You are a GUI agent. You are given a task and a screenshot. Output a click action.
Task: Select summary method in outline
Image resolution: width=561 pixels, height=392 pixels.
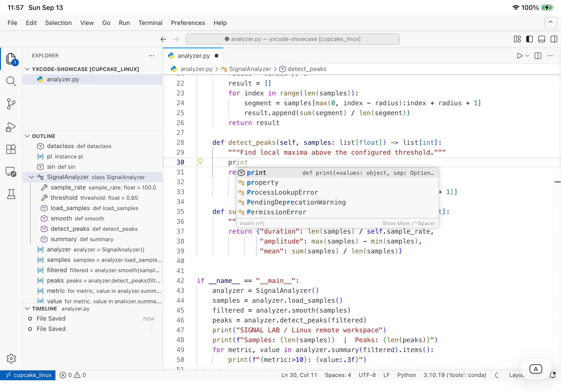pyautogui.click(x=92, y=239)
